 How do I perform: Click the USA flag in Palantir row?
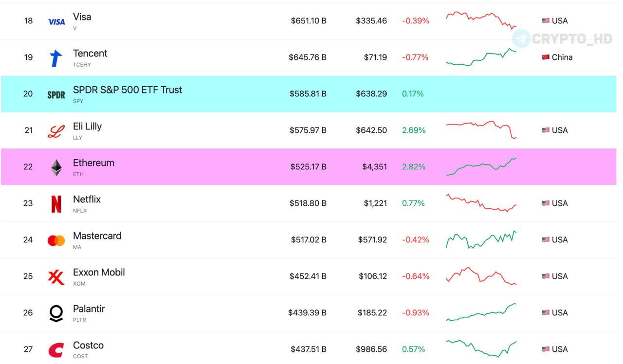546,312
